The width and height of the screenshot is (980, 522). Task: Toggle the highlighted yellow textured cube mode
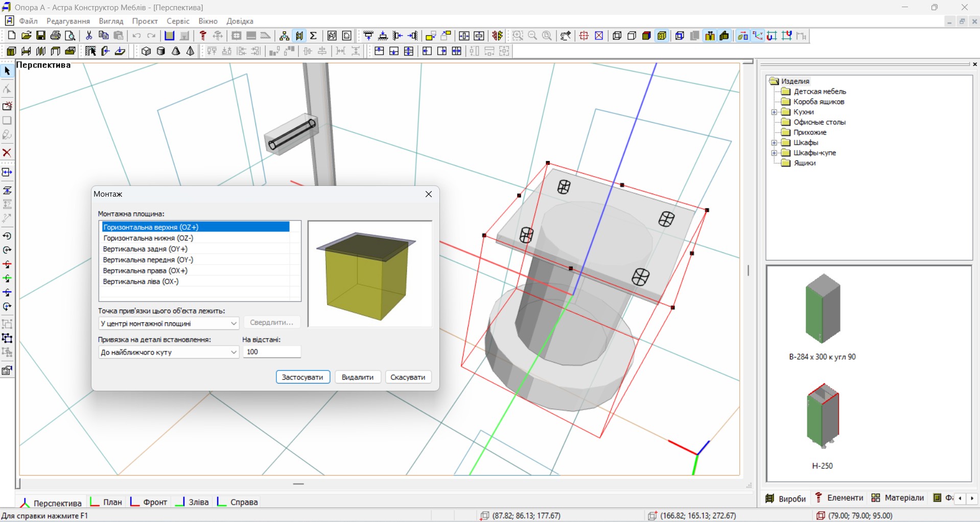[x=662, y=36]
